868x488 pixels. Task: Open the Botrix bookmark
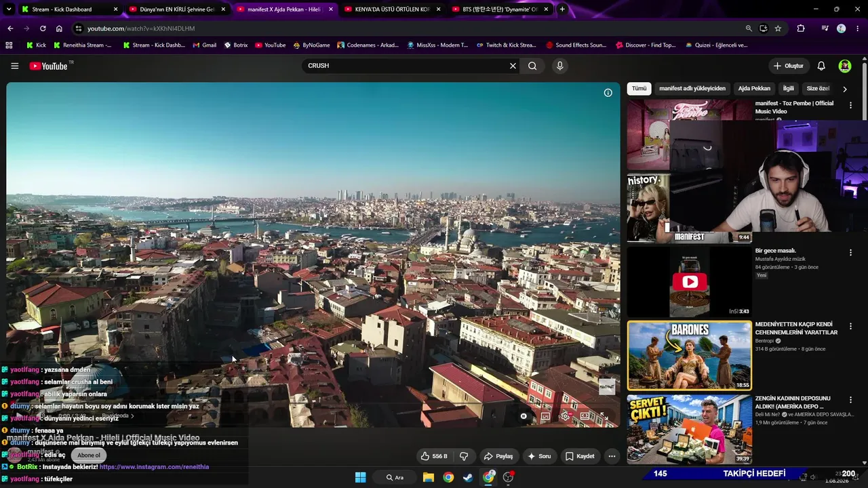236,45
